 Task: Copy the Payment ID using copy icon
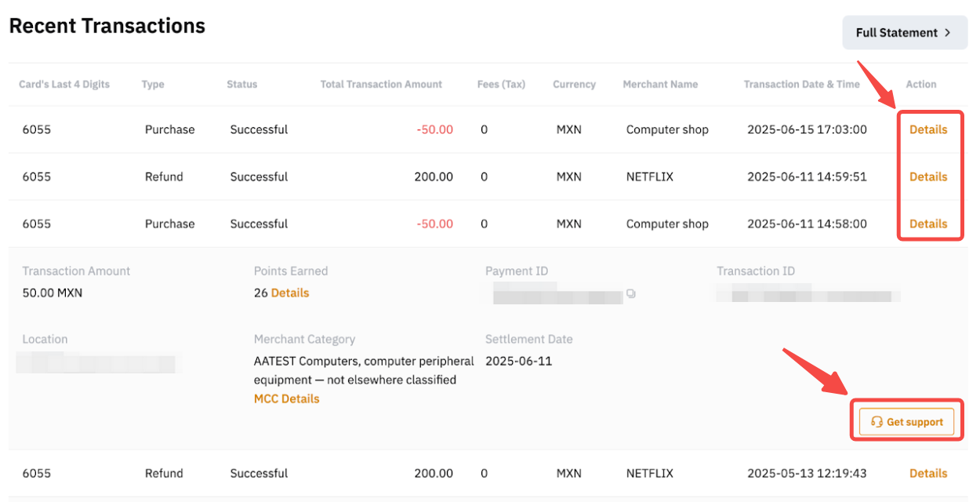[x=631, y=294]
